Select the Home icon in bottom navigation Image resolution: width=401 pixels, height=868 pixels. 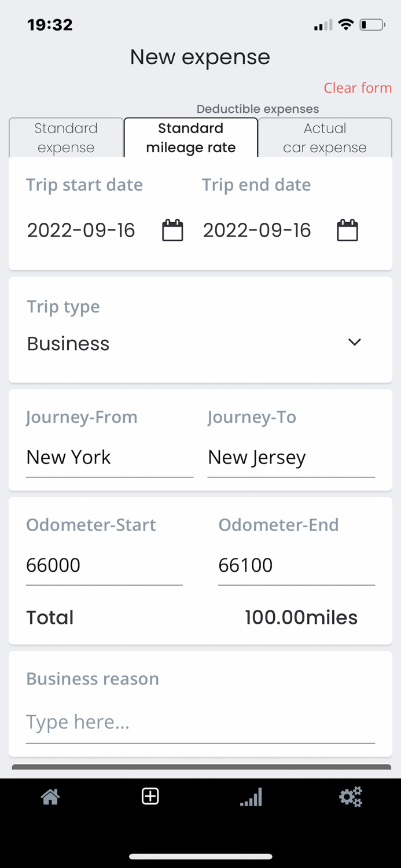[x=50, y=796]
